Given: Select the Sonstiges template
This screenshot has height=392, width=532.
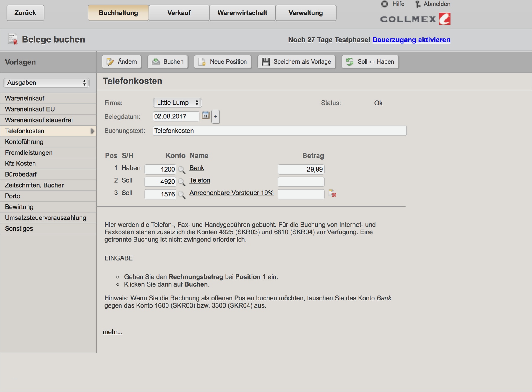Looking at the screenshot, I should 48,229.
